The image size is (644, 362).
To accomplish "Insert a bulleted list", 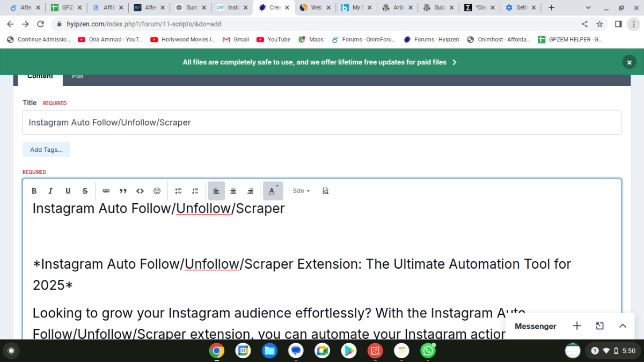I will coord(179,191).
